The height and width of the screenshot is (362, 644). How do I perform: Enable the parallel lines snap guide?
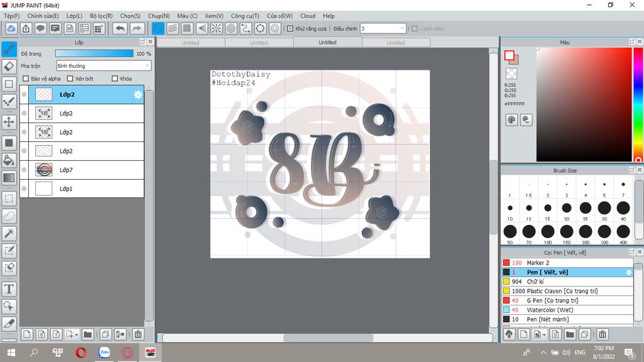tap(172, 28)
